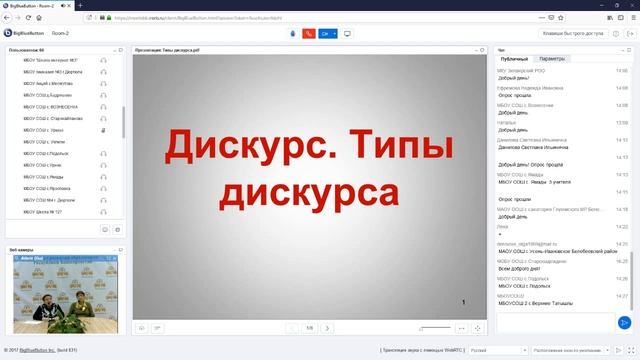Open the shortcut keys button at top right

573,33
